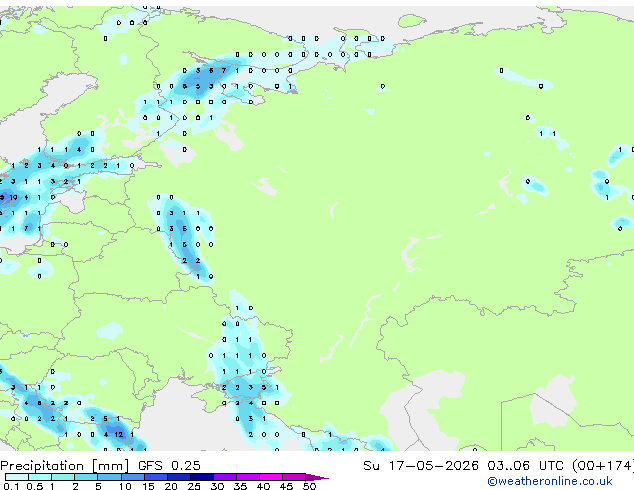Click the '03..06 UTC' time label
This screenshot has height=490, width=634.
[x=525, y=466]
